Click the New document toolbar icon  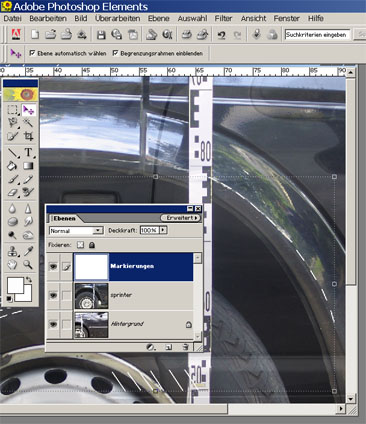click(x=35, y=34)
